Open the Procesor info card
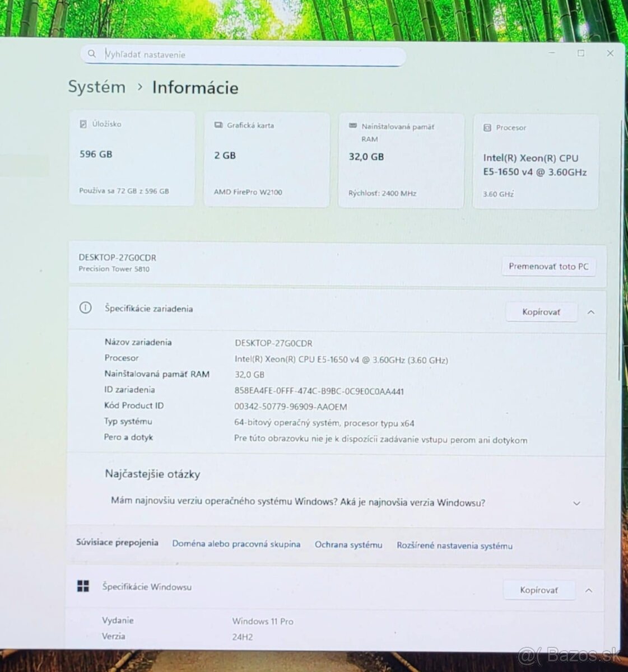This screenshot has height=672, width=628. click(536, 162)
